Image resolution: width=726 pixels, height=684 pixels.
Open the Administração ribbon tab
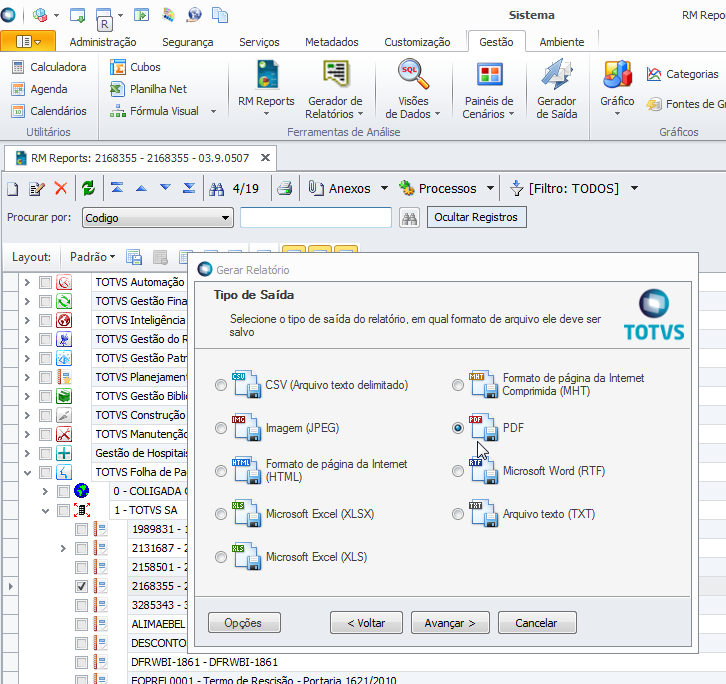103,42
